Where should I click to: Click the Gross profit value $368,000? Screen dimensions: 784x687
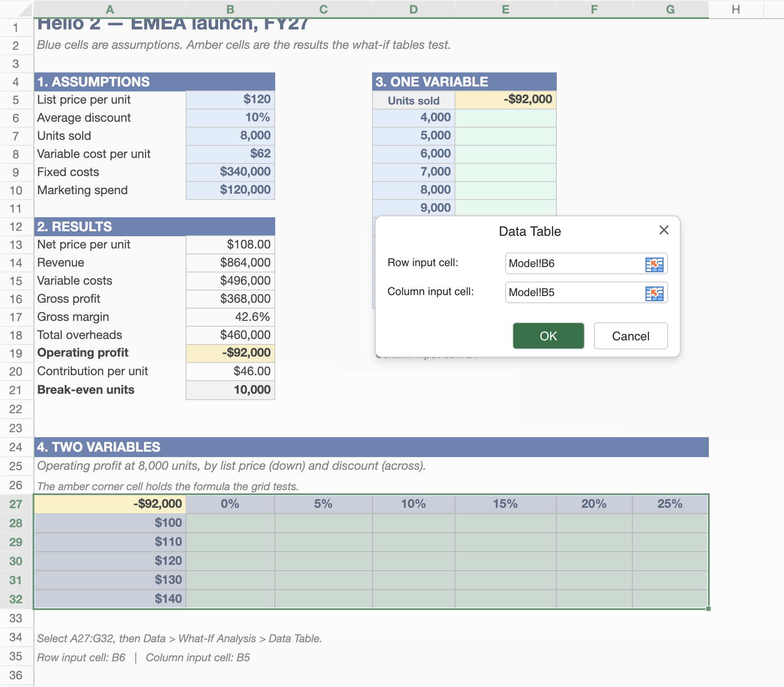point(230,299)
